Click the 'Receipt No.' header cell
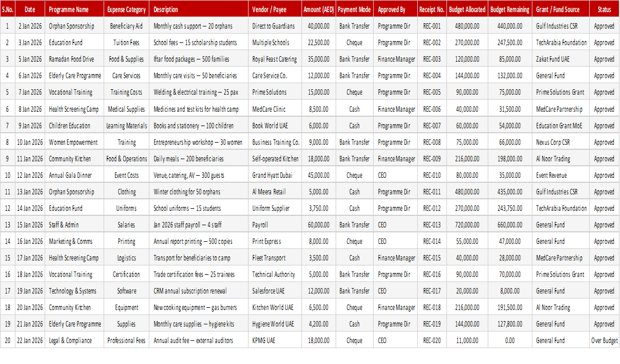Viewport: 620px width, 364px height. 432,9
